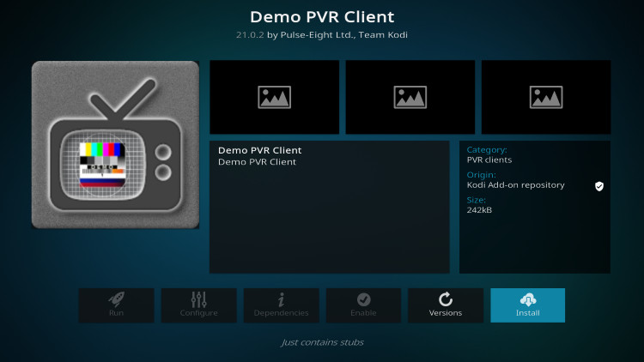Click the "Kodi Add-on repository" origin text
644x362 pixels.
(x=515, y=185)
